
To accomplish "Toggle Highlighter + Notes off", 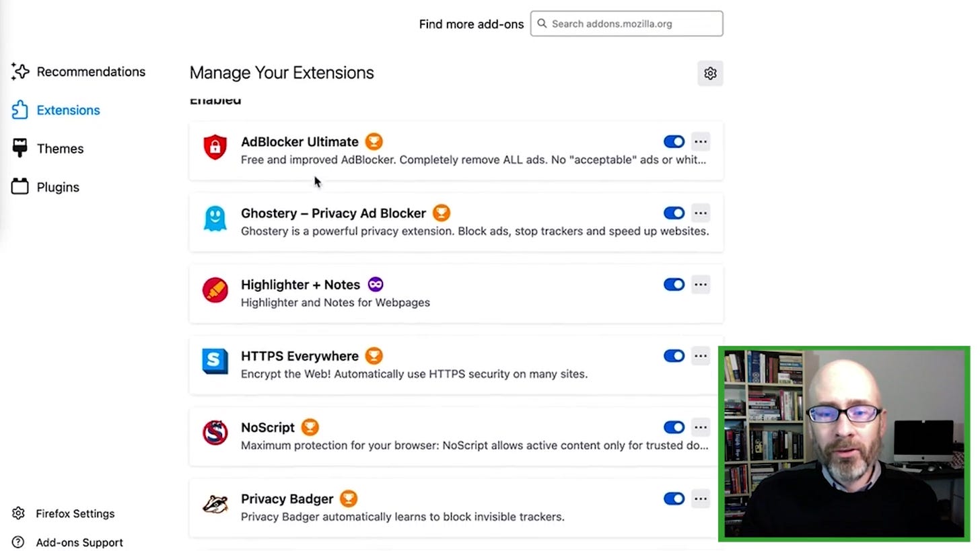I will [x=674, y=285].
